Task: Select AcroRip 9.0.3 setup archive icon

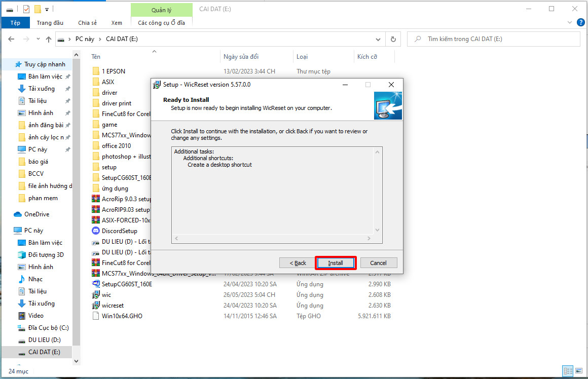Action: point(96,199)
